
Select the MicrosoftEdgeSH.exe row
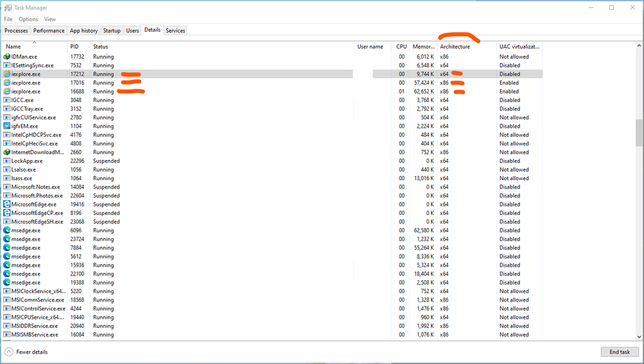tap(272, 221)
